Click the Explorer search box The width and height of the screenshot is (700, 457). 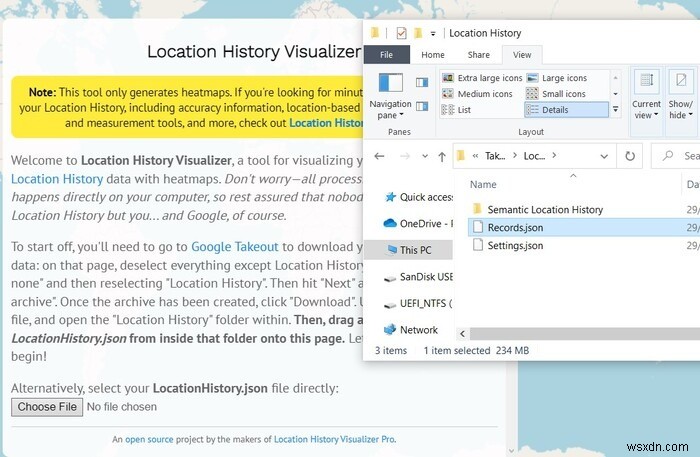point(676,156)
